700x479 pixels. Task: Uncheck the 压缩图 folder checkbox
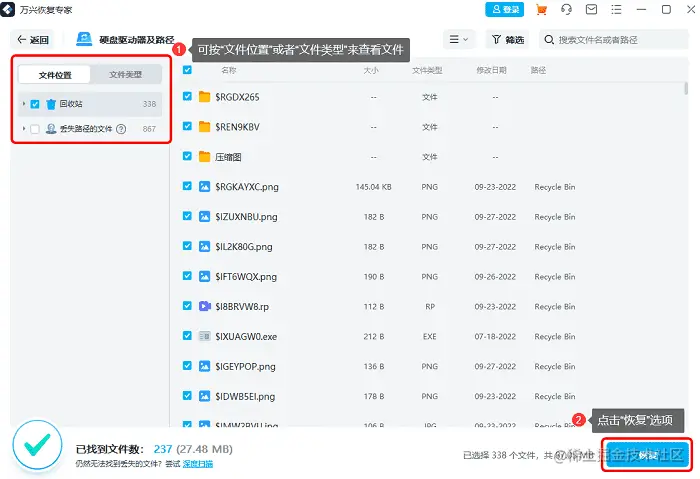(187, 156)
